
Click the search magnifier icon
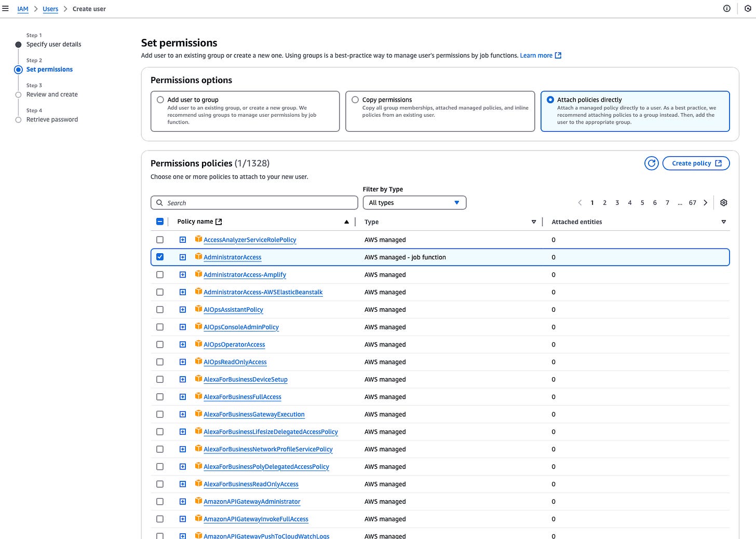(160, 203)
